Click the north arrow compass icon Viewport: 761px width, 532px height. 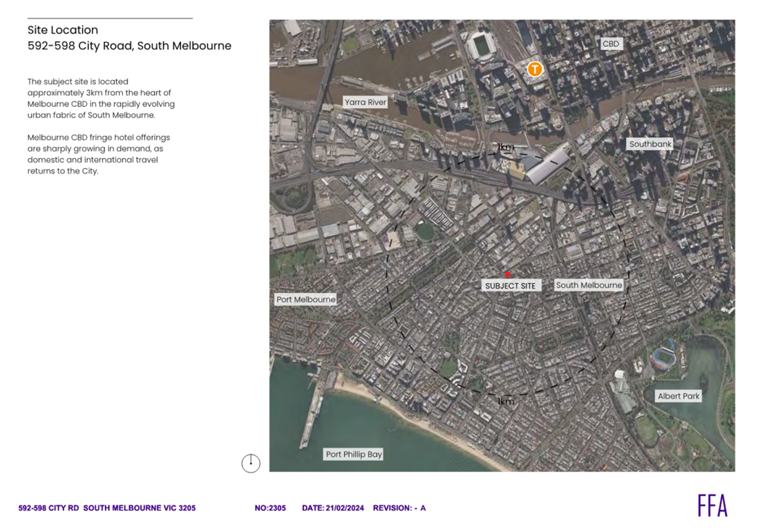(251, 464)
